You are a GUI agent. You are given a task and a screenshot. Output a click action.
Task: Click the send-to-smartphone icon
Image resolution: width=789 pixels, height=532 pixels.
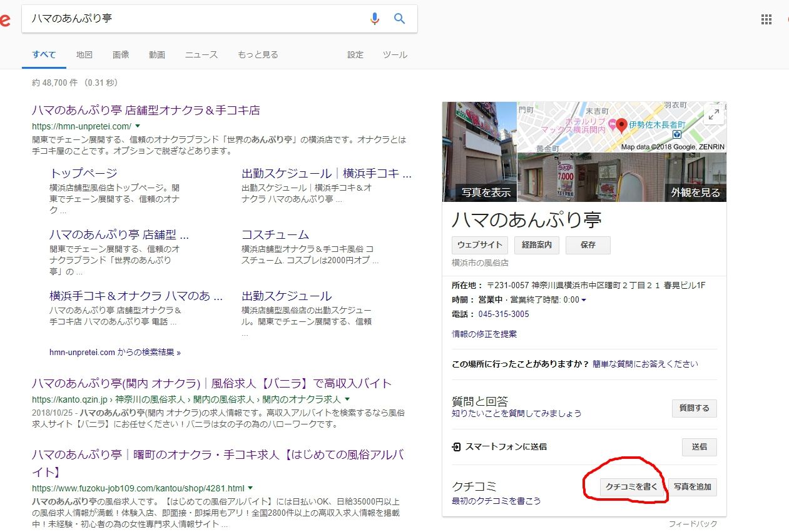click(457, 447)
